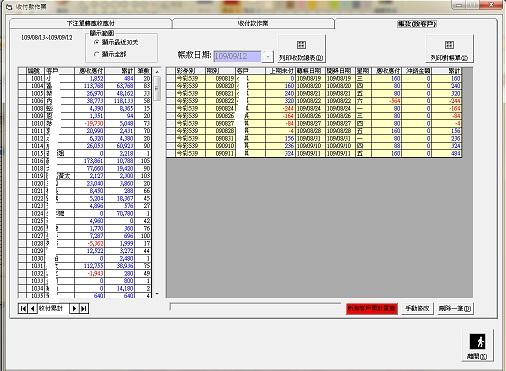The width and height of the screenshot is (506, 371).
Task: Select customer row number 1004
Action: pos(85,86)
